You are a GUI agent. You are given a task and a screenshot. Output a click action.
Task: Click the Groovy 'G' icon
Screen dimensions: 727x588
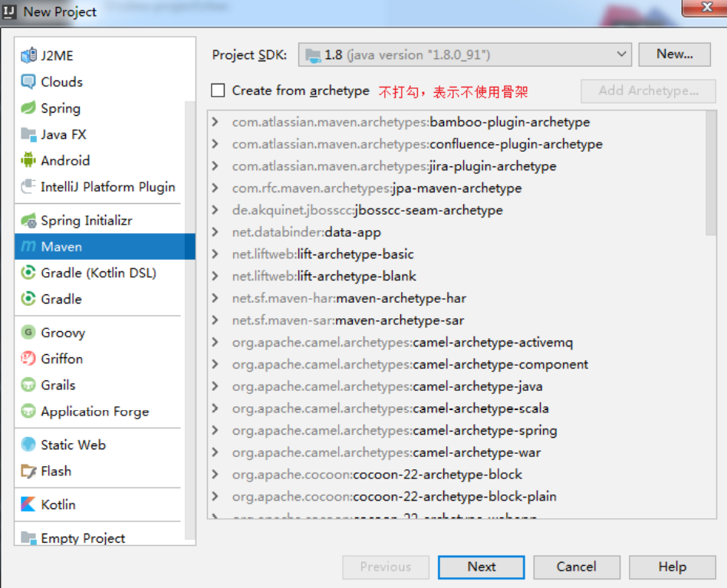28,332
